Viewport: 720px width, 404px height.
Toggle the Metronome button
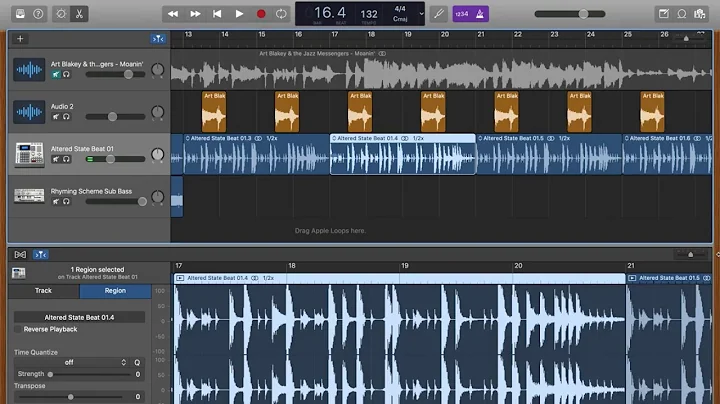click(480, 14)
